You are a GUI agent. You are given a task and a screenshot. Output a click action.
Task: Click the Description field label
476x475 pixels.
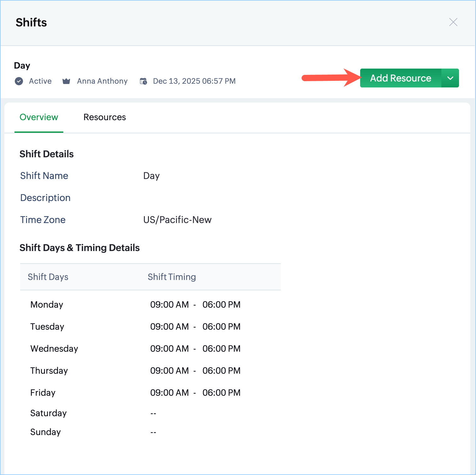(45, 198)
